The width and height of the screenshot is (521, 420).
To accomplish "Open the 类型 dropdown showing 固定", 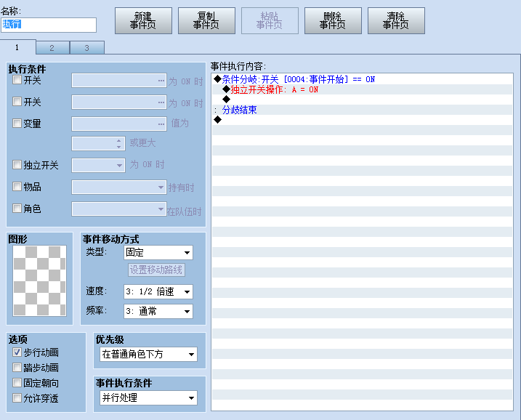I will [158, 253].
